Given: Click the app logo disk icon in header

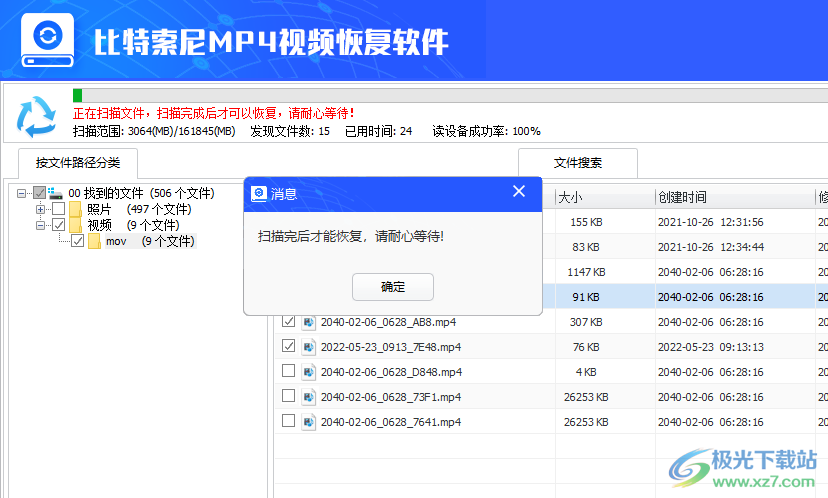Looking at the screenshot, I should [48, 40].
